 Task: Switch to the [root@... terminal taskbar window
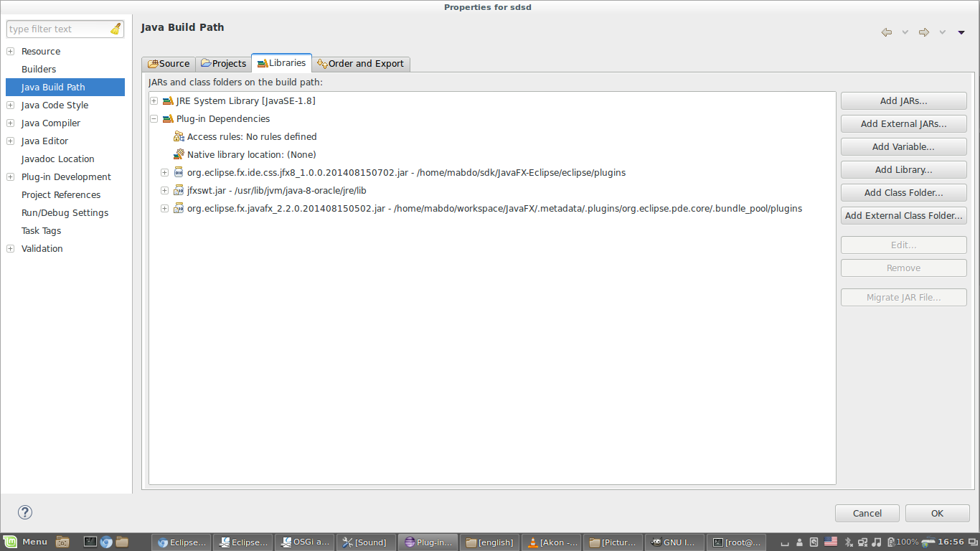736,542
